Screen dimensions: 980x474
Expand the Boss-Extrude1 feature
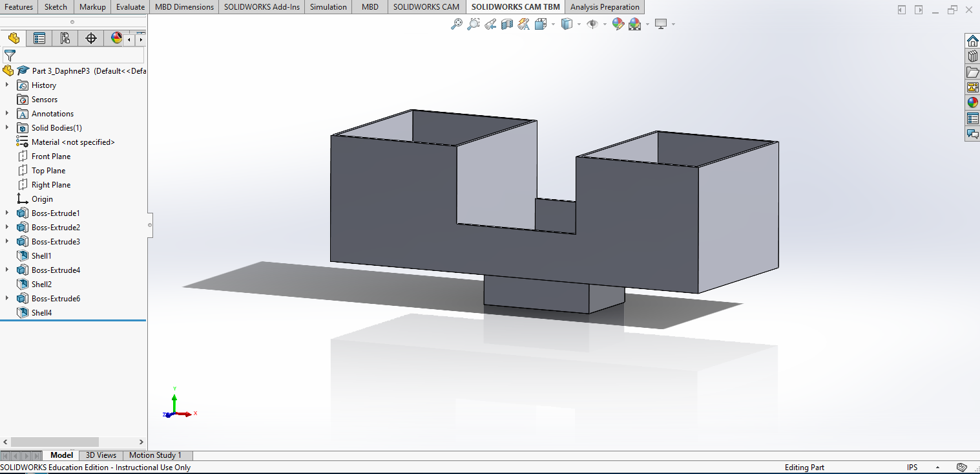coord(7,213)
